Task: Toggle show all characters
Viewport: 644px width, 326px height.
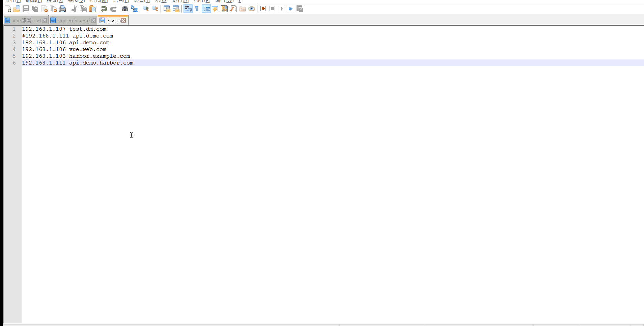Action: [x=197, y=9]
